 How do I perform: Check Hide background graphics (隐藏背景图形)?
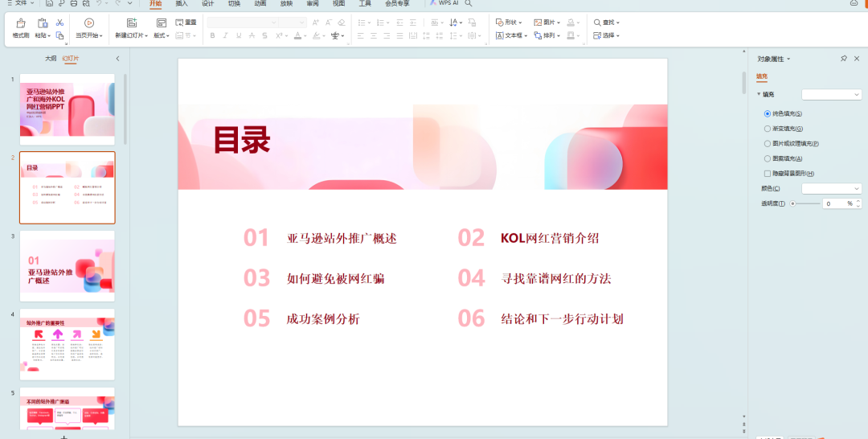coord(768,174)
